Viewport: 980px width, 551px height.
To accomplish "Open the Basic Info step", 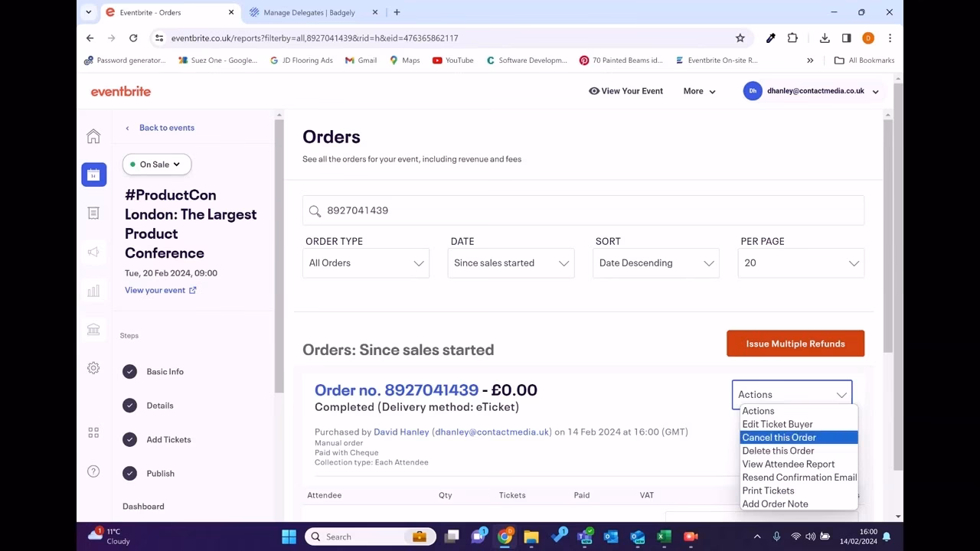I will click(x=165, y=372).
